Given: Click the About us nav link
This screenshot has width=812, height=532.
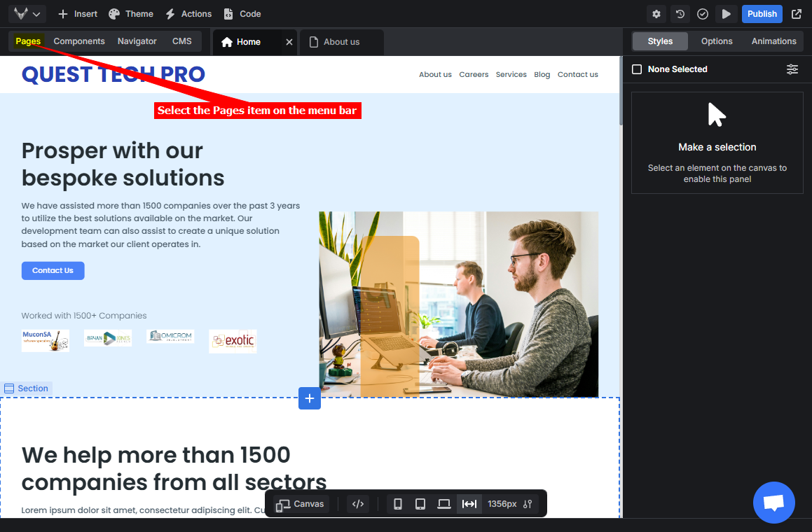Looking at the screenshot, I should tap(435, 74).
